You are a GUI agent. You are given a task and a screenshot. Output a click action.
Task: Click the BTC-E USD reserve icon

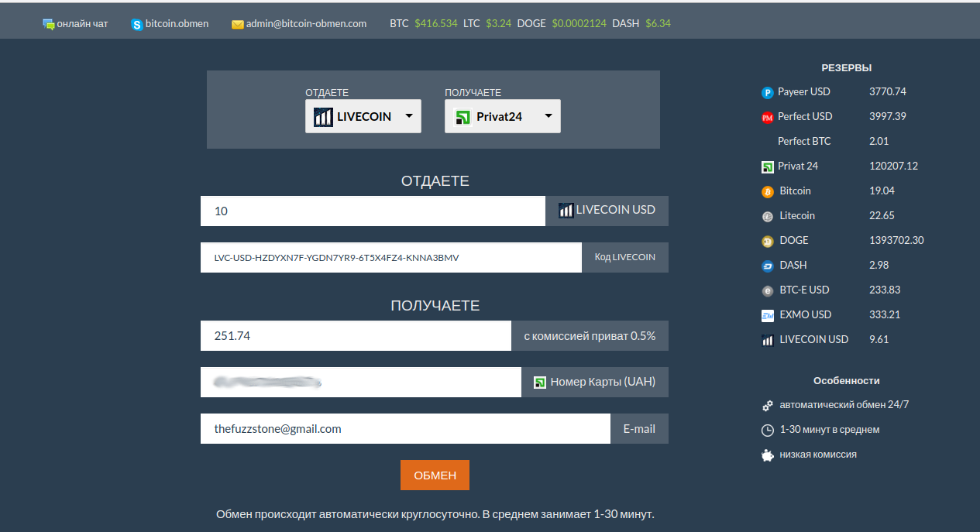coord(768,290)
